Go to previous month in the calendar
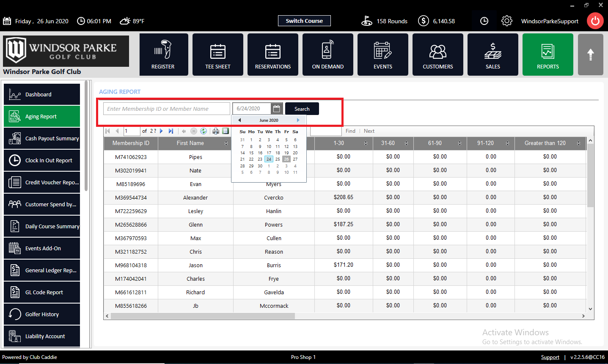Viewport: 608px width, 364px height. (239, 120)
